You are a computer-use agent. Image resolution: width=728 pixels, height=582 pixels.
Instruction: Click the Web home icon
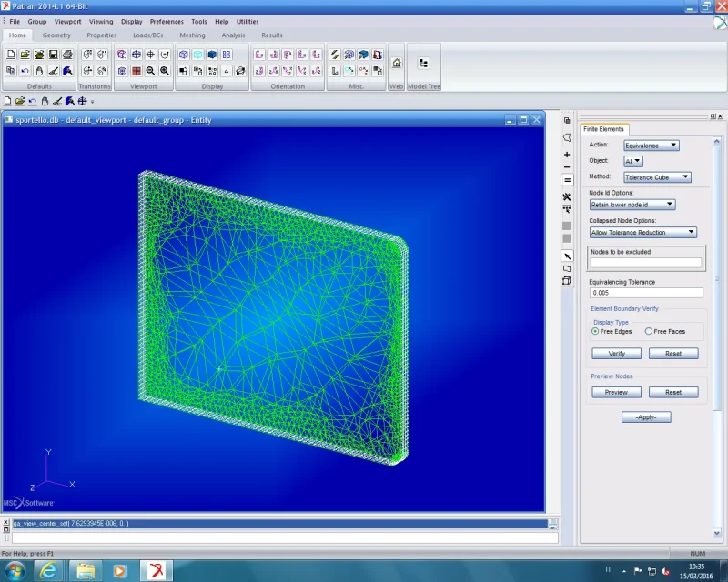pyautogui.click(x=397, y=64)
